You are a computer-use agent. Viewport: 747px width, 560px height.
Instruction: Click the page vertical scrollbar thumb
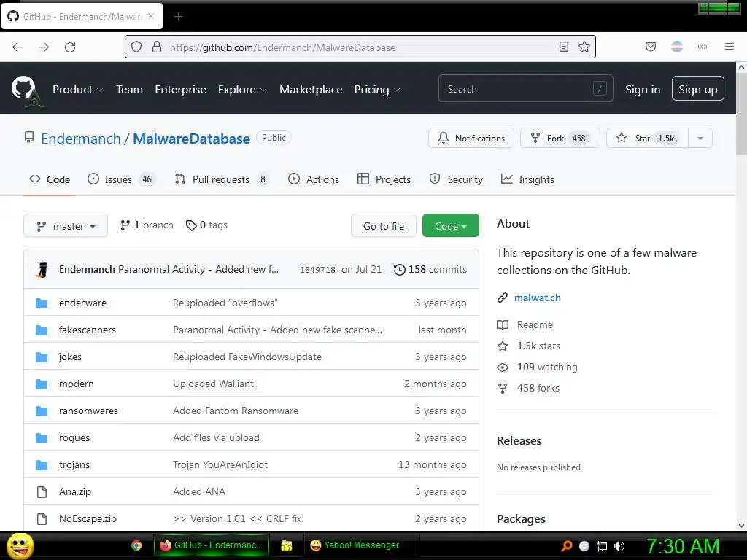click(x=741, y=115)
